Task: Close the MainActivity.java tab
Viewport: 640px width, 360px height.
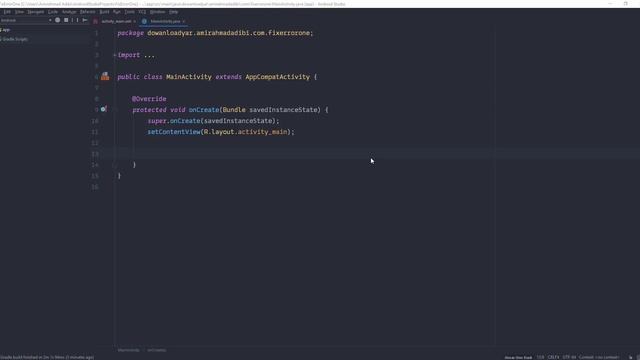Action: click(x=184, y=21)
